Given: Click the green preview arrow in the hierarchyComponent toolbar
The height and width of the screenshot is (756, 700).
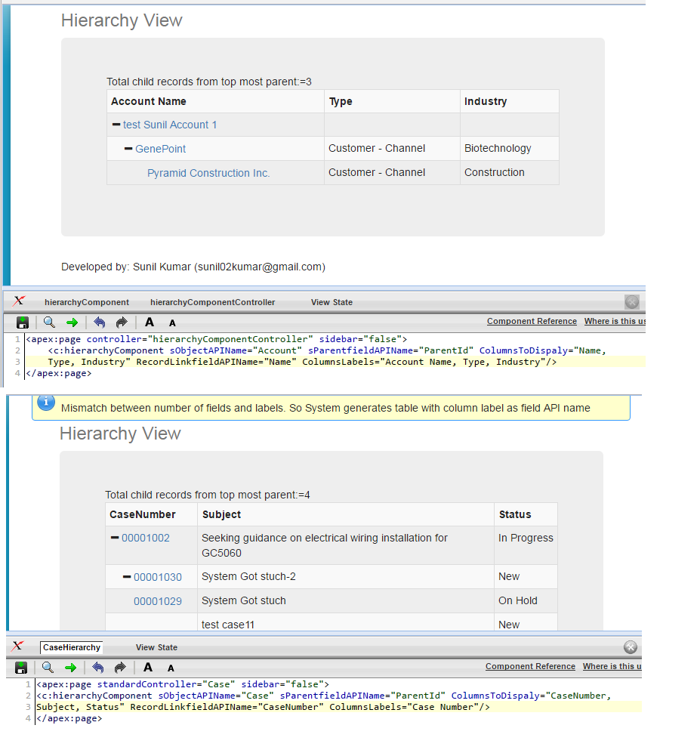Looking at the screenshot, I should point(71,322).
